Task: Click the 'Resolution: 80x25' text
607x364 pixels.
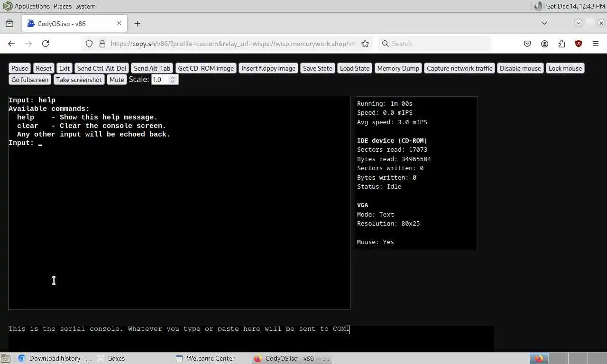Action: click(388, 224)
